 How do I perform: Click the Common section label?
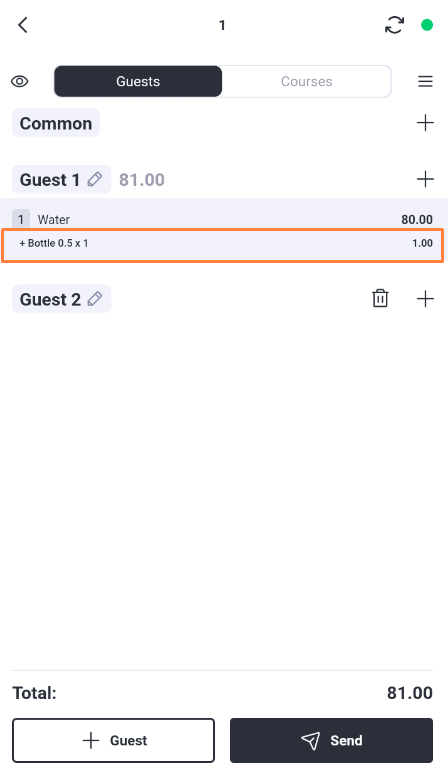(56, 123)
